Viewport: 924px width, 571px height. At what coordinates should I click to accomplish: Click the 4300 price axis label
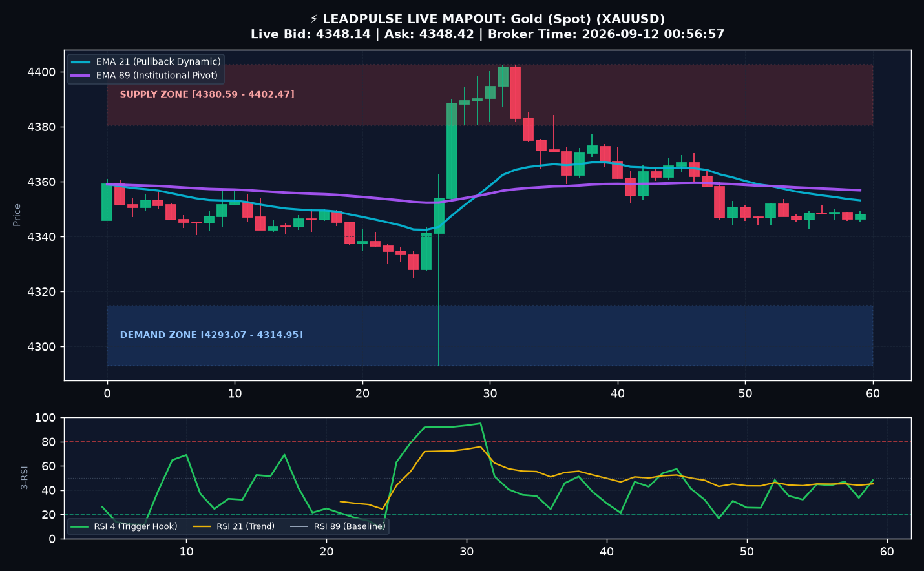pyautogui.click(x=41, y=347)
